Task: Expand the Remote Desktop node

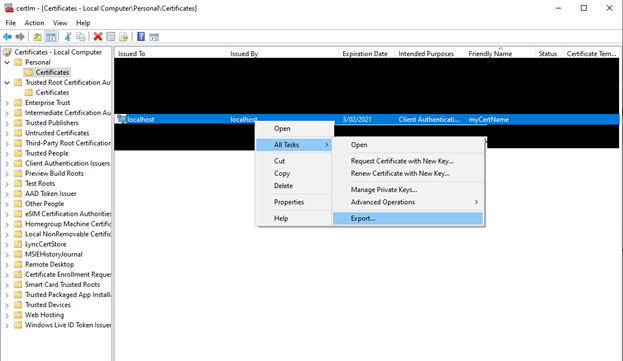Action: pyautogui.click(x=7, y=264)
